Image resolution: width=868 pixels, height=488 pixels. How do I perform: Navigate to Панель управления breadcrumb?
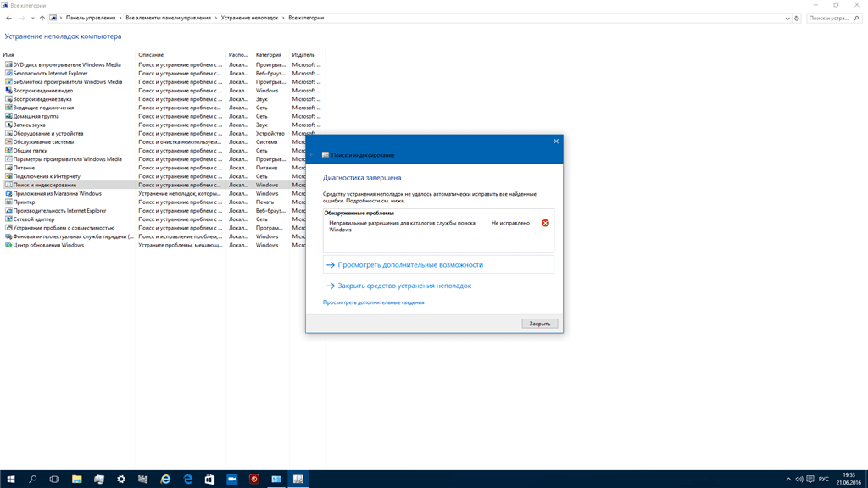(91, 18)
